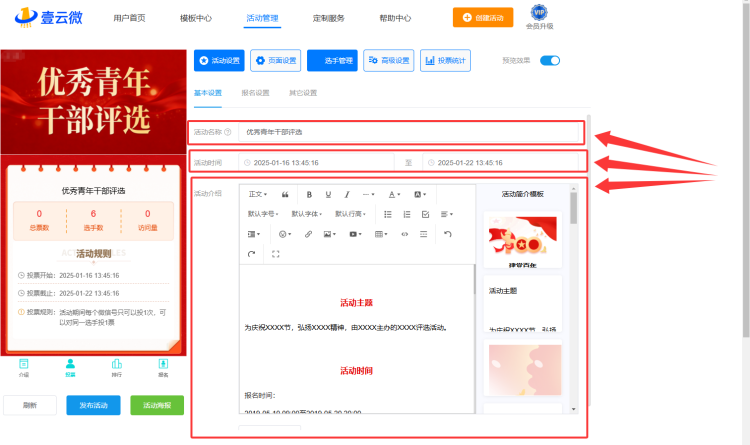Toggle bold formatting in editor
The width and height of the screenshot is (750, 445).
(x=309, y=194)
